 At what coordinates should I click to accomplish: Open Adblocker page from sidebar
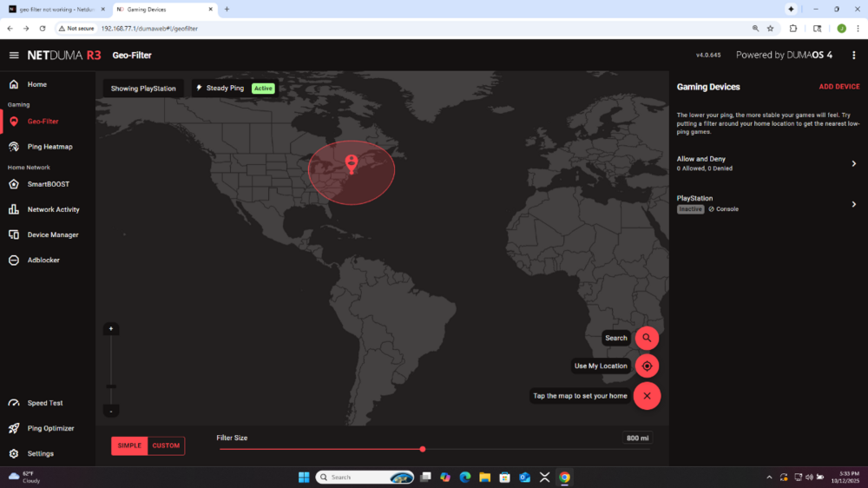(x=43, y=260)
